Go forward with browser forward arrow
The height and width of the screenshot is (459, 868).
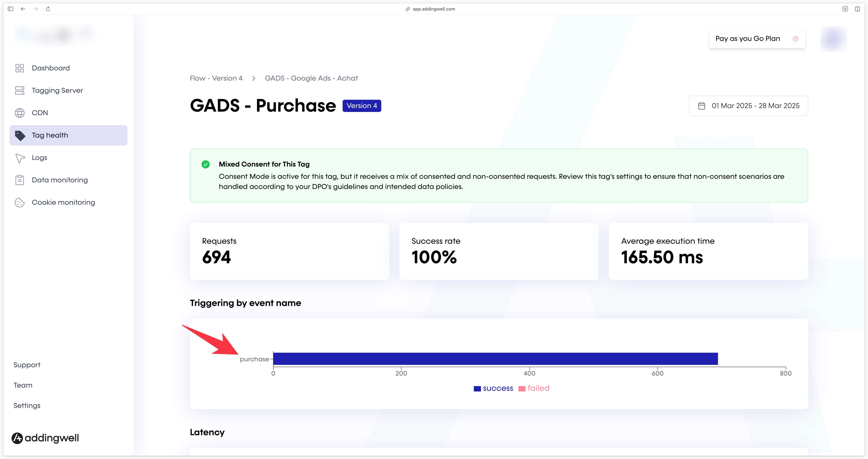click(35, 9)
